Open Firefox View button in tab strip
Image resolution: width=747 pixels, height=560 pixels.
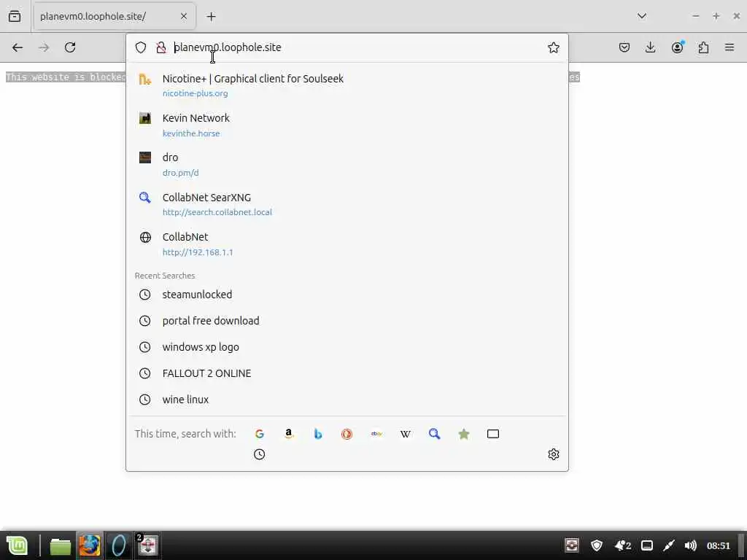(15, 16)
